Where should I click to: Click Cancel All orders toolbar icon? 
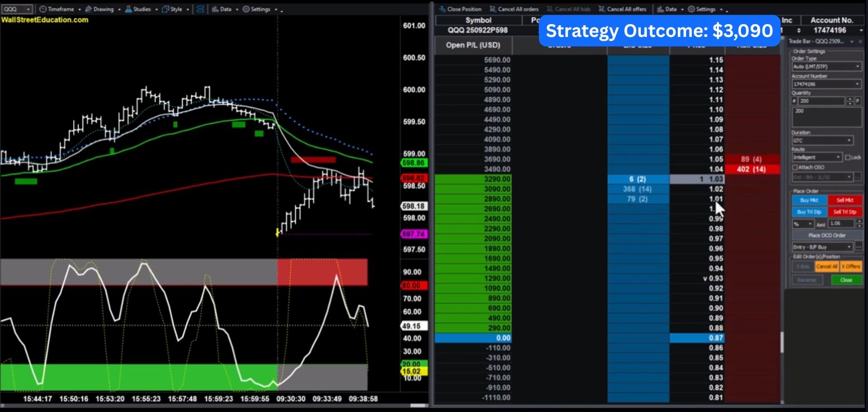pyautogui.click(x=514, y=10)
